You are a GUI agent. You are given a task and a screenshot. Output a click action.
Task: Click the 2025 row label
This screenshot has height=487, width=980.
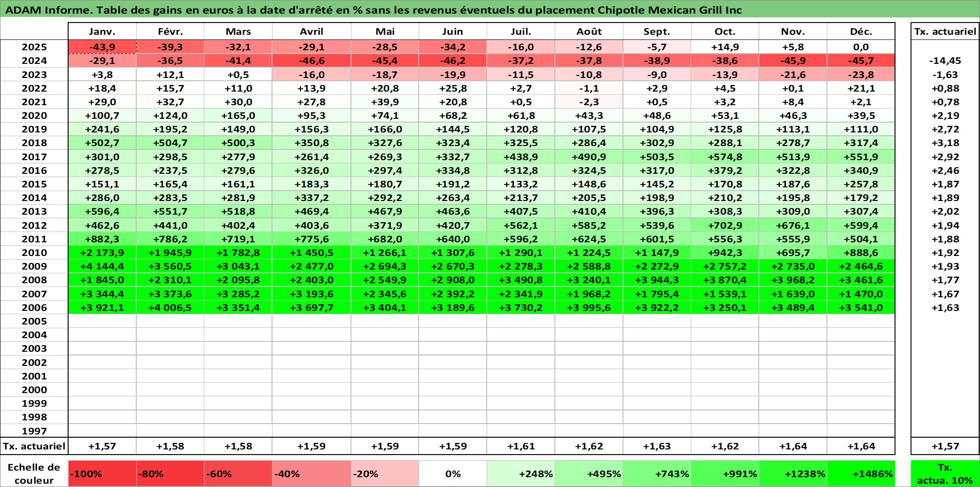34,47
